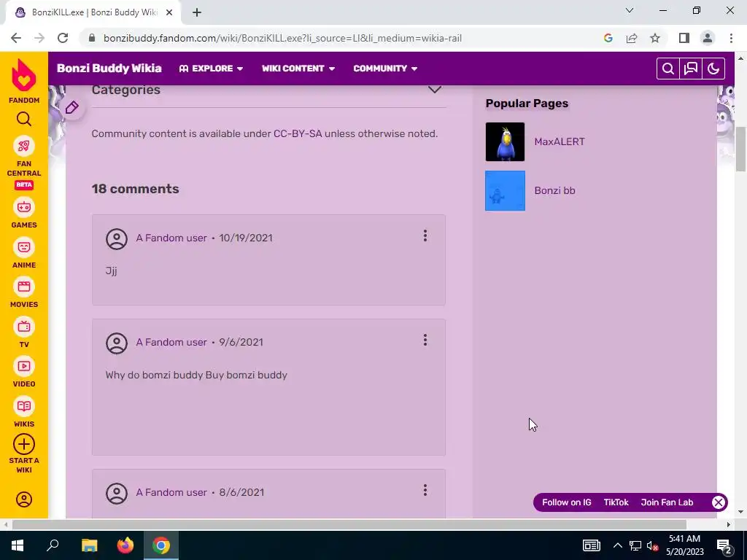747x560 pixels.
Task: Open the Movies clapperboard icon
Action: click(24, 287)
